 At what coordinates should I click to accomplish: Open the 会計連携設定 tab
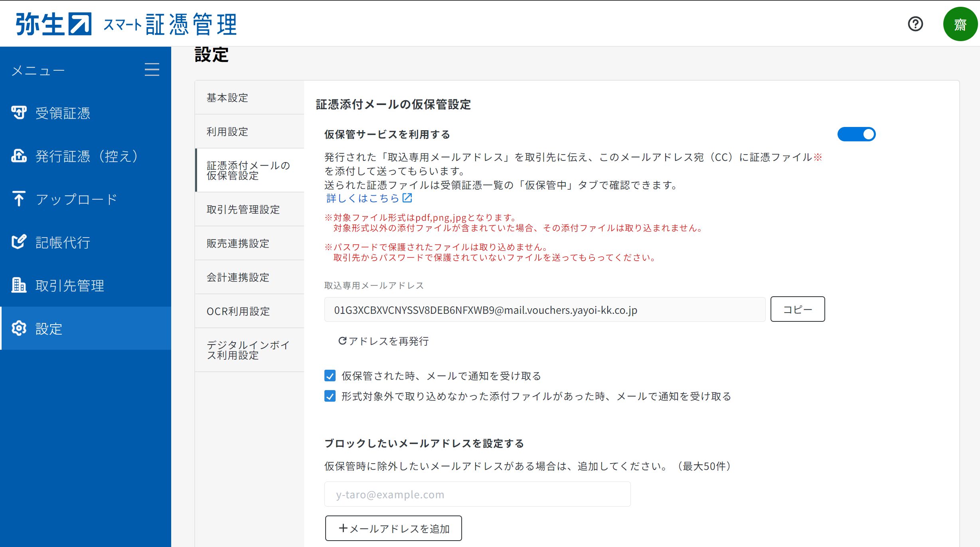tap(249, 277)
